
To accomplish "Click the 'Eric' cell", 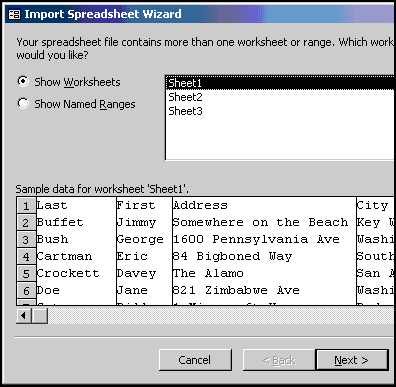I will (x=144, y=256).
